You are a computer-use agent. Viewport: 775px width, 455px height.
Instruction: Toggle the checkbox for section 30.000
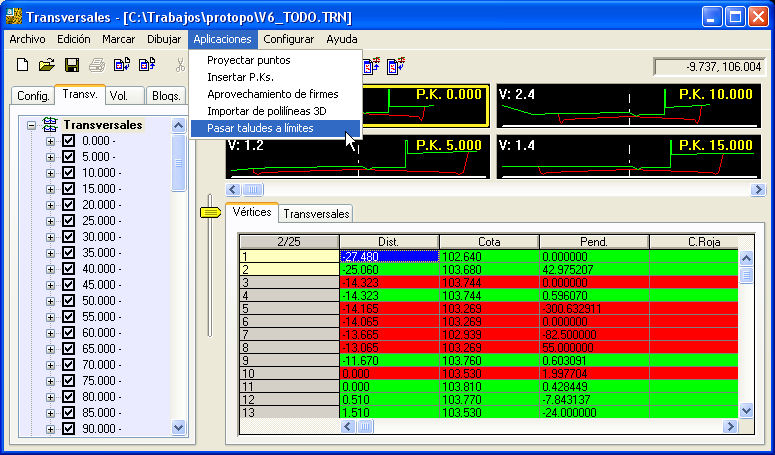click(x=68, y=237)
